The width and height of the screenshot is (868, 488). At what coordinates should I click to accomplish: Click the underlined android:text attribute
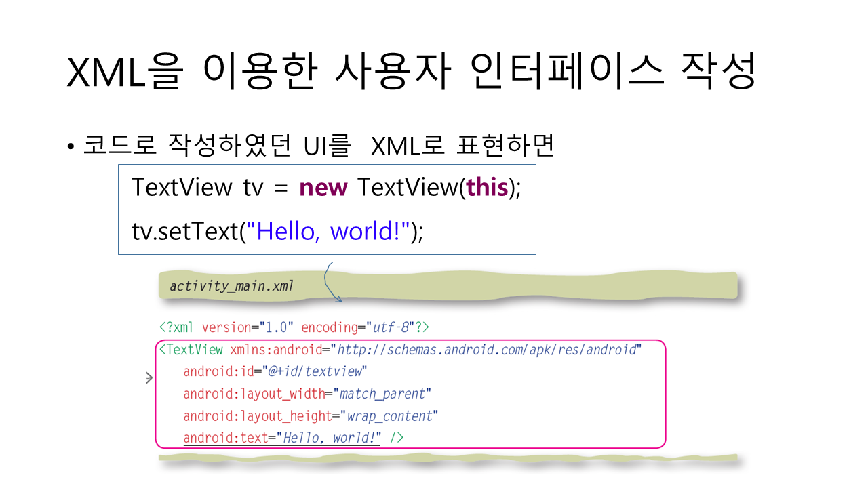[226, 438]
